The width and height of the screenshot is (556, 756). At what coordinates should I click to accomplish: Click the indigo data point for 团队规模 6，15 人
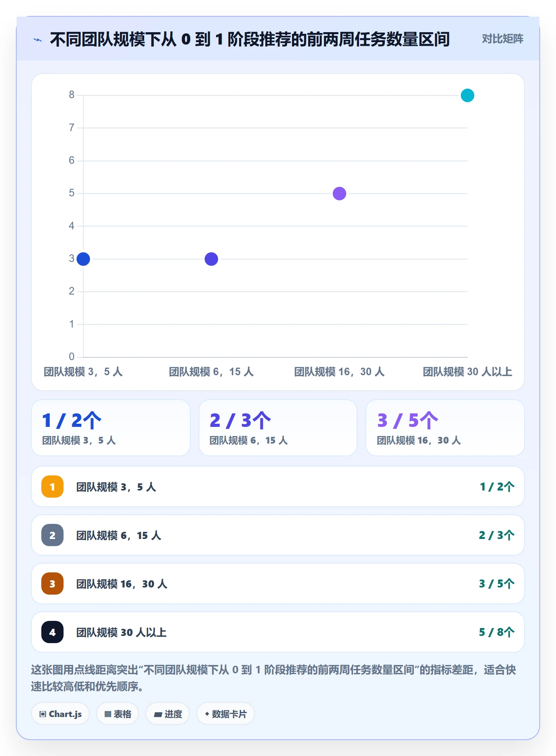click(x=211, y=259)
